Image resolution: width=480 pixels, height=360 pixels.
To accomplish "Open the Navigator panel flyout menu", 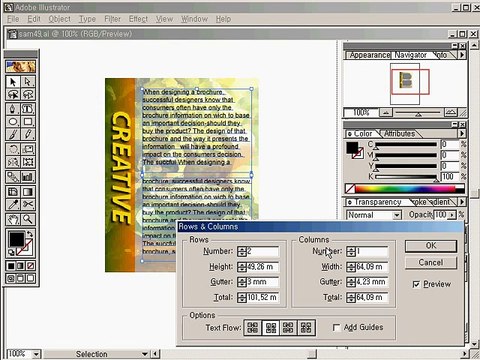I will click(x=462, y=54).
